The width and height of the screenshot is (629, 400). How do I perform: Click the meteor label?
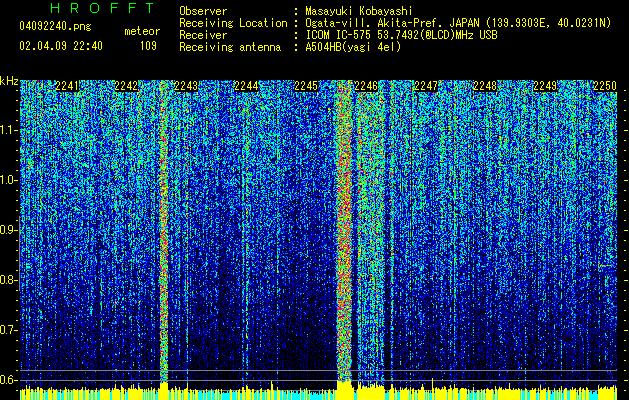(x=142, y=31)
